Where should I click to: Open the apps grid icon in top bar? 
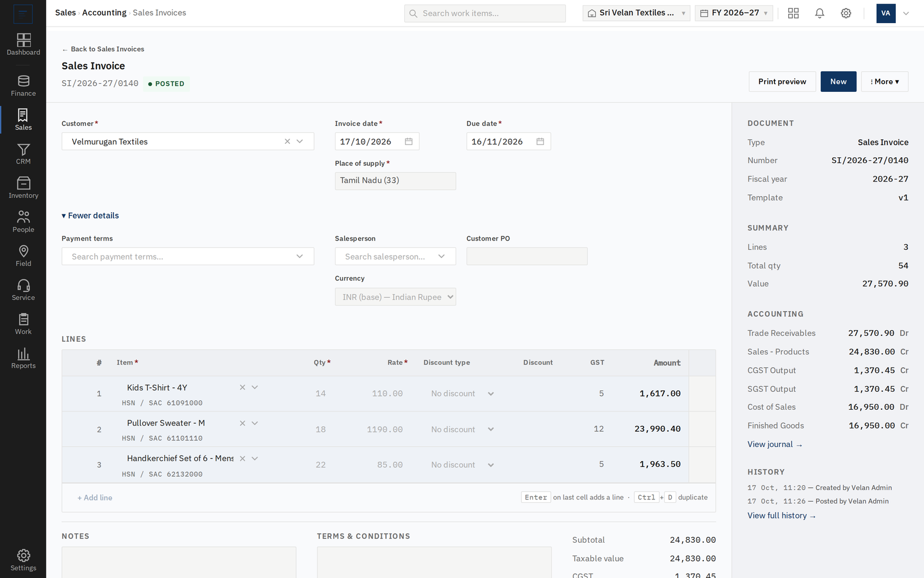click(793, 13)
